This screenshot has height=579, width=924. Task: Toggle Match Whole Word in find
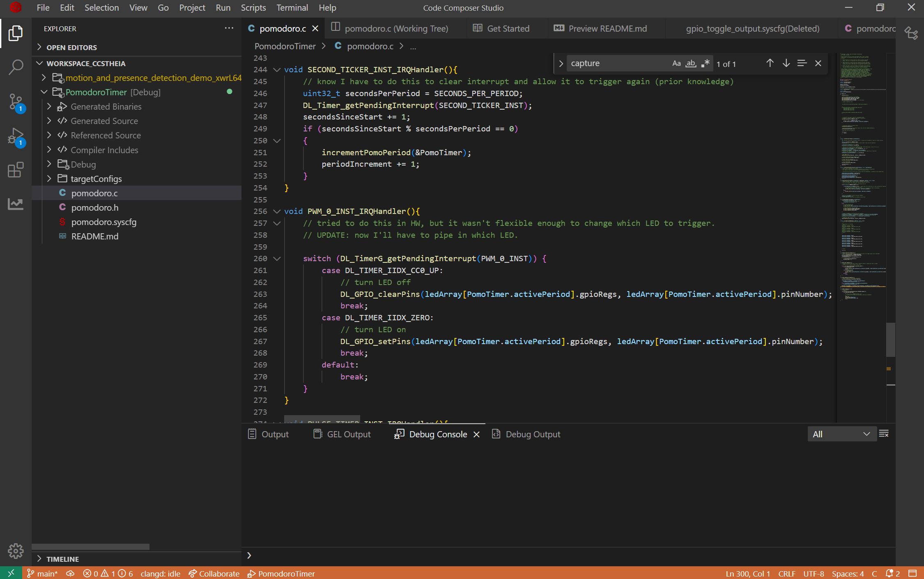(x=691, y=63)
